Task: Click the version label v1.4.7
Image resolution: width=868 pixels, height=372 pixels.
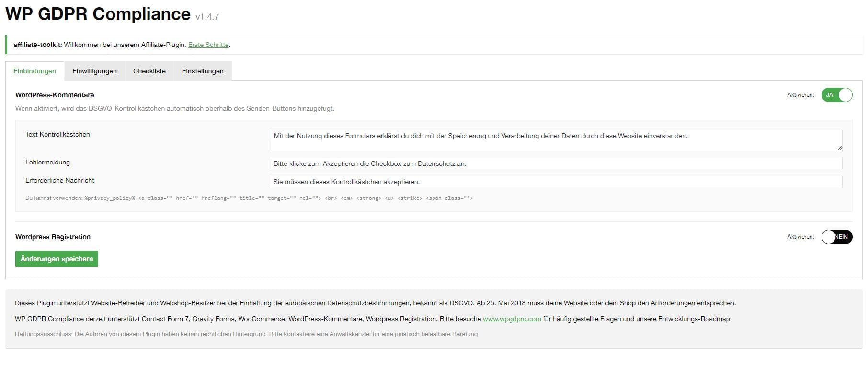Action: [207, 17]
